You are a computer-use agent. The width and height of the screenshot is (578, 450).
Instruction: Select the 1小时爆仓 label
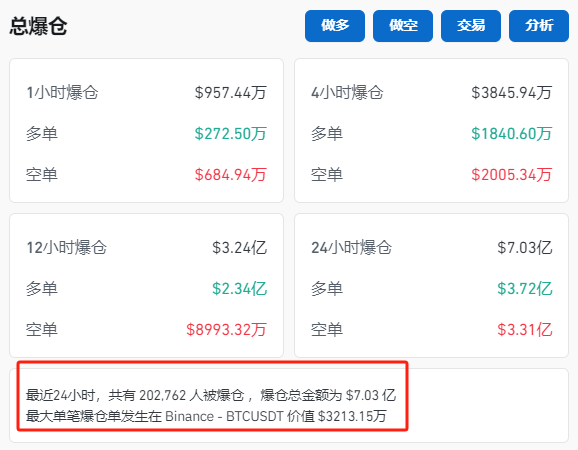click(x=62, y=93)
